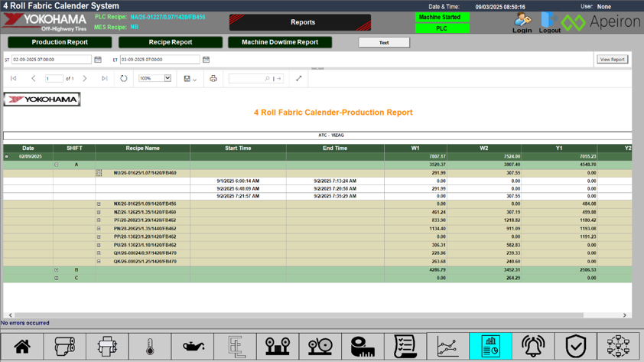Go to the Home screen icon
The height and width of the screenshot is (362, 644).
tap(21, 347)
